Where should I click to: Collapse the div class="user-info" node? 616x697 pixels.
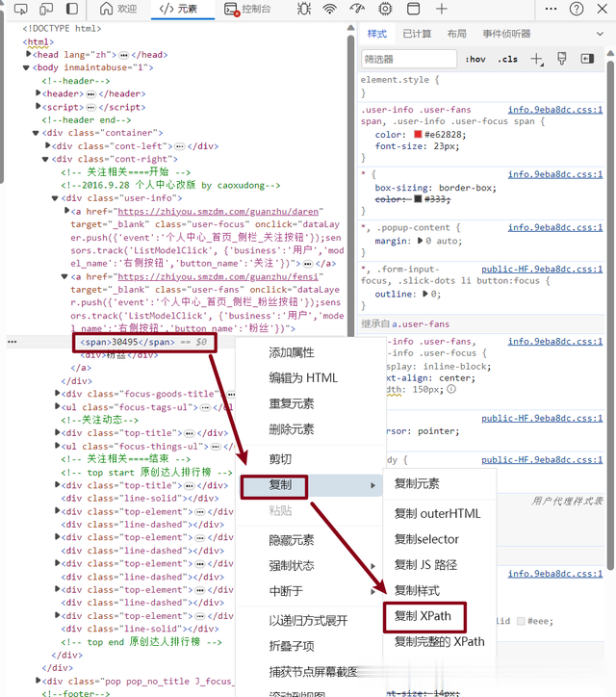55,198
